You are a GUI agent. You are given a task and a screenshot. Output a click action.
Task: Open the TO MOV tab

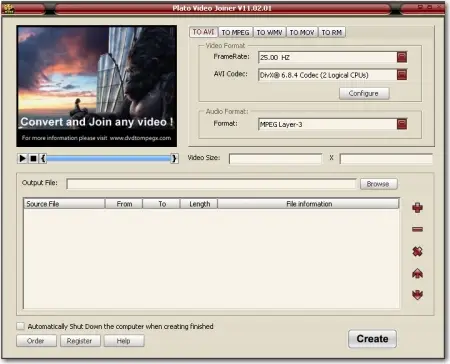302,32
